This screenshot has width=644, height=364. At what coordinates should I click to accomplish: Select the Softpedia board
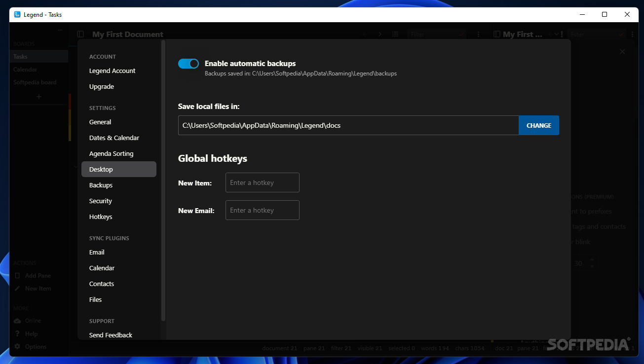pyautogui.click(x=38, y=82)
